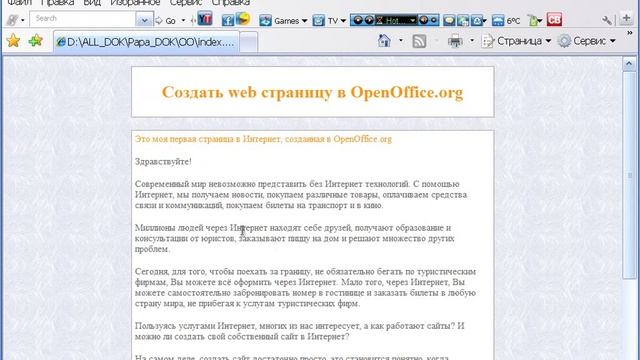Click the red CB toolbar icon
This screenshot has width=640, height=360.
(554, 20)
